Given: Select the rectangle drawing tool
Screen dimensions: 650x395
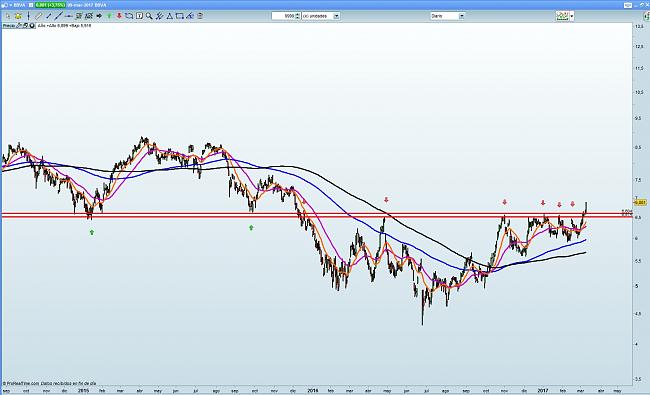Looking at the screenshot, I should point(179,16).
